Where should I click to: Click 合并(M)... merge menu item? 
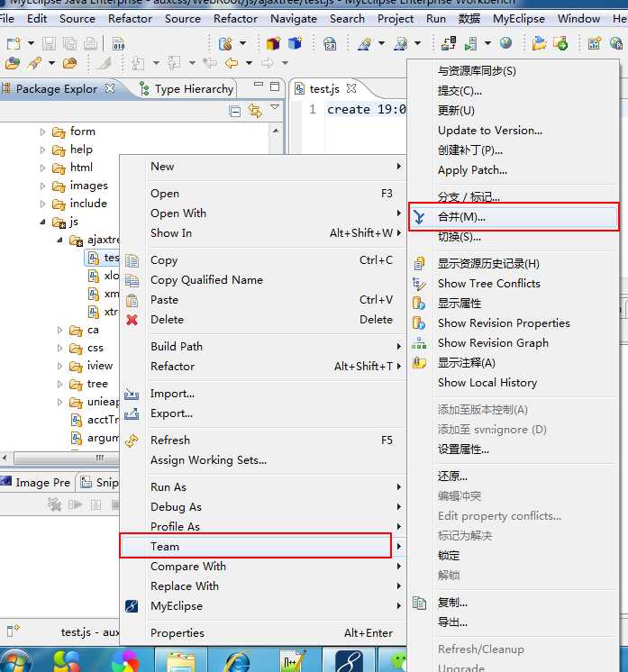click(x=514, y=217)
